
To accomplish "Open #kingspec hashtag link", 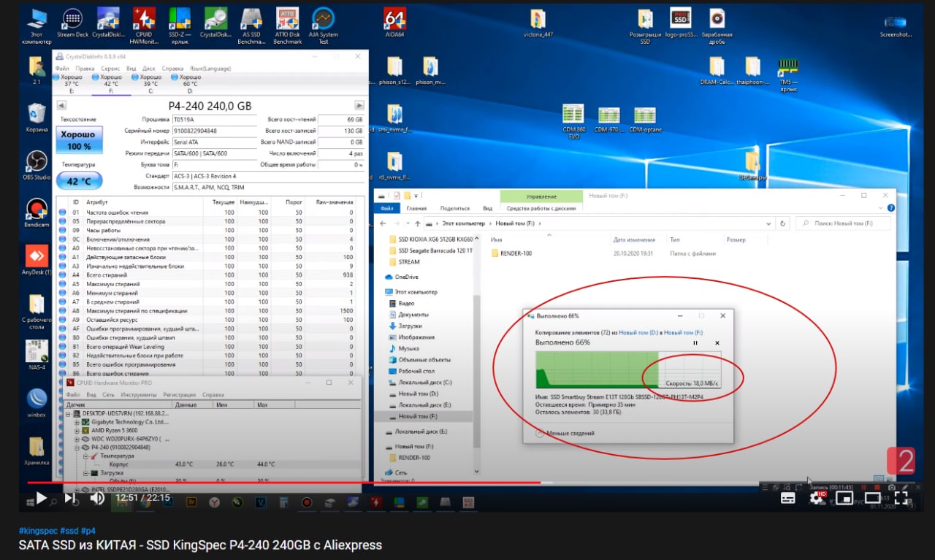I will click(38, 531).
